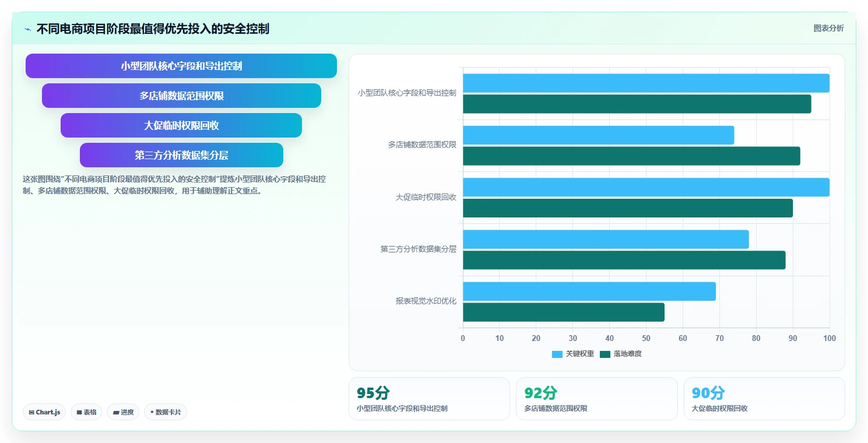Click the 小型团队核心字段和导出控制 funnel bar

[x=181, y=66]
